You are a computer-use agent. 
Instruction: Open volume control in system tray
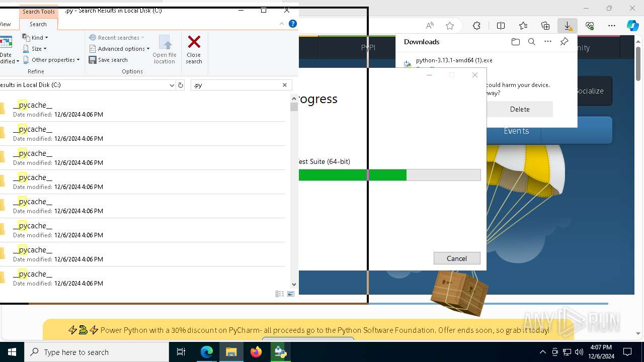coord(579,352)
